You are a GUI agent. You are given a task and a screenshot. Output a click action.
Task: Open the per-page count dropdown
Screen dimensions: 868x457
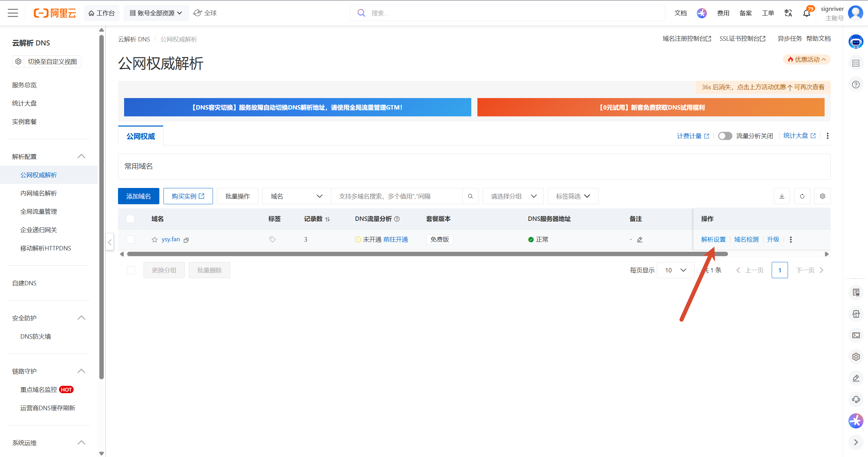tap(675, 270)
